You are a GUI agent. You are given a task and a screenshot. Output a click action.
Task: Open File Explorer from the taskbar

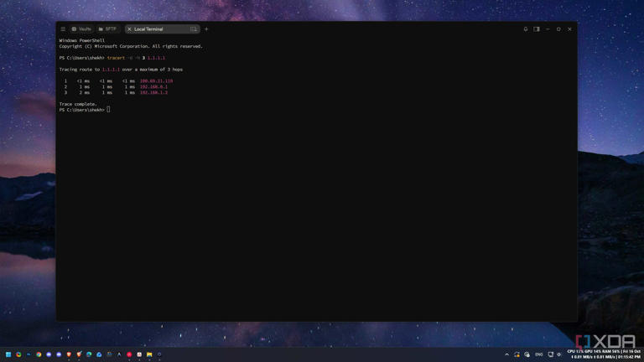[149, 354]
